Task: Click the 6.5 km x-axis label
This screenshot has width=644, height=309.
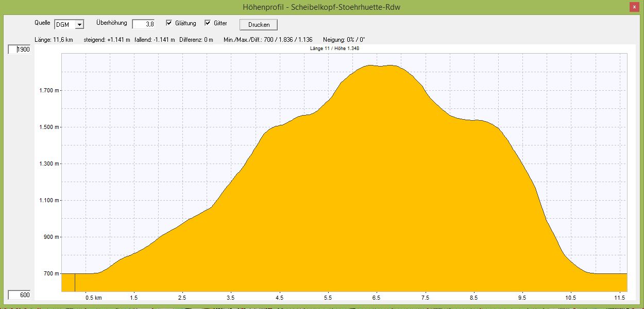Action: click(377, 298)
